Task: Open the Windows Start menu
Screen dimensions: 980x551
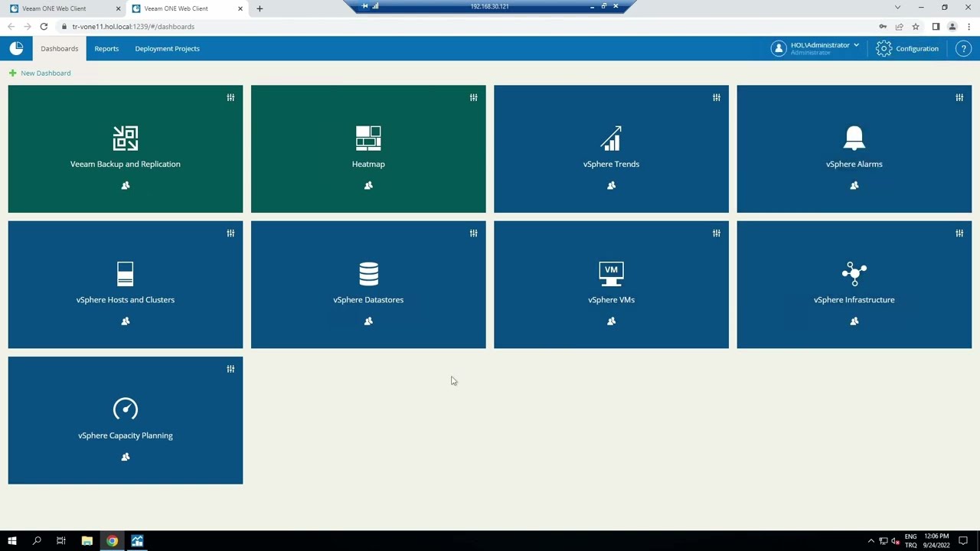Action: click(x=11, y=541)
